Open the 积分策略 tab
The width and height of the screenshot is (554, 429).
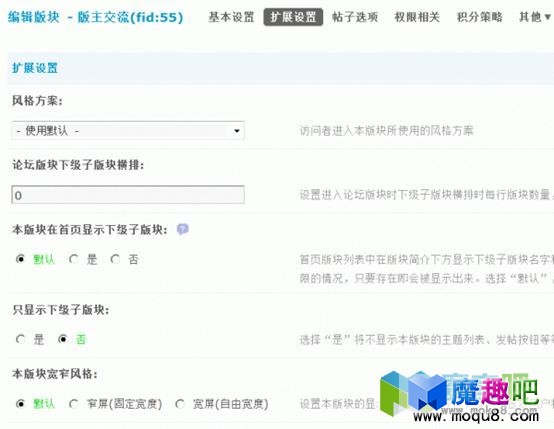coord(479,17)
